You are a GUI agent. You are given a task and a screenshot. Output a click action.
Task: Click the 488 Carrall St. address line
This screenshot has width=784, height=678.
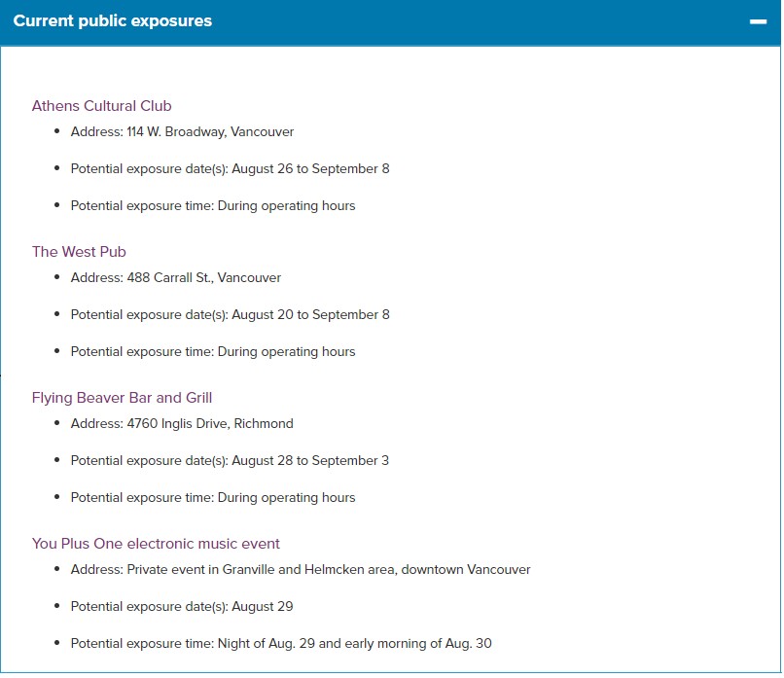coord(175,278)
